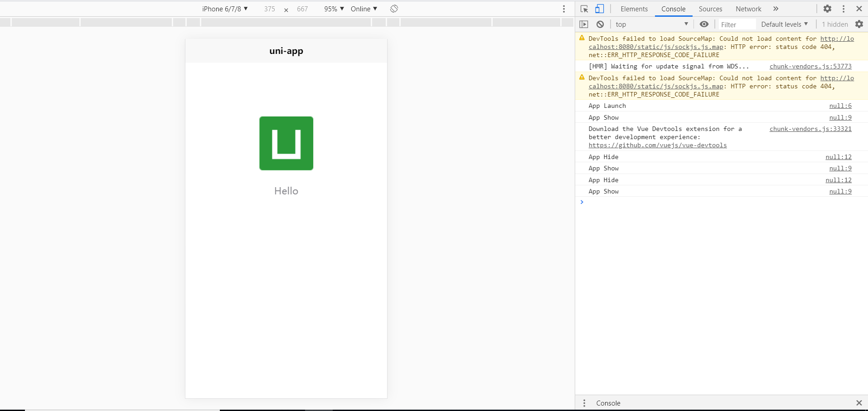
Task: Open the top context dropdown
Action: click(x=652, y=24)
